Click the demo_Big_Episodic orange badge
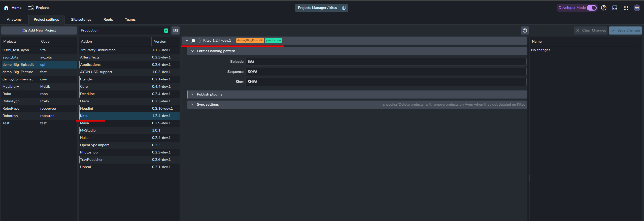Screen dimensions: 644x221 click(250, 41)
